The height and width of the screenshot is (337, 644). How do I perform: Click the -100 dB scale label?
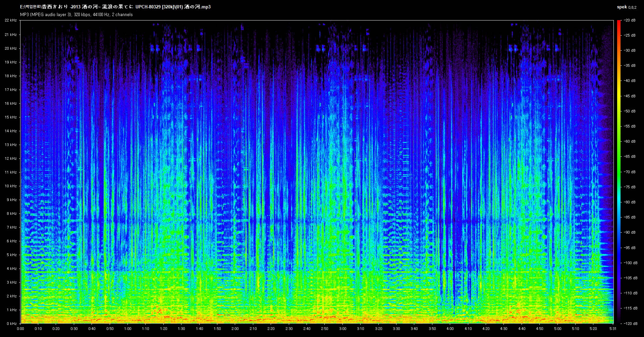coord(631,263)
